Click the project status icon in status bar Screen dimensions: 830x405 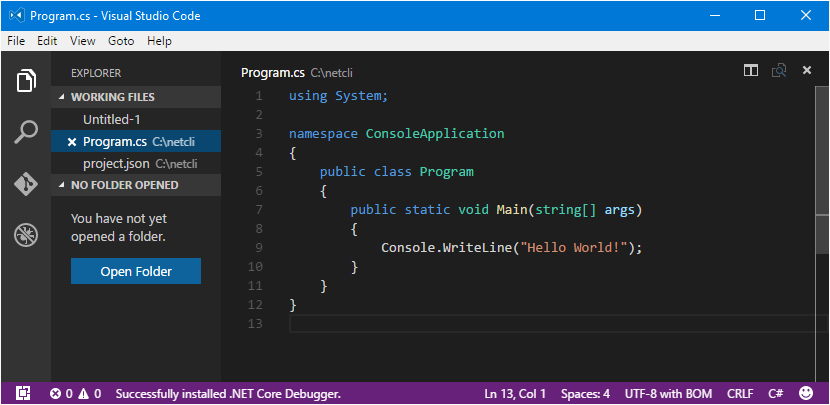[x=23, y=393]
